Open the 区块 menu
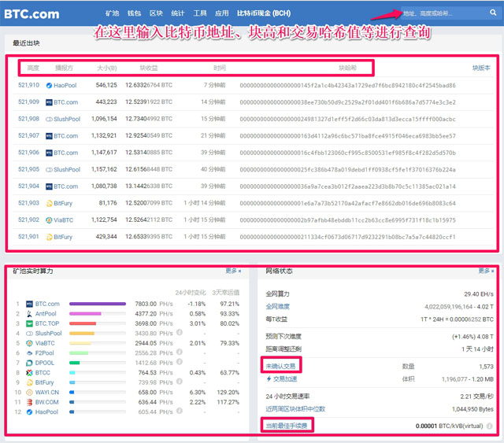 point(156,13)
